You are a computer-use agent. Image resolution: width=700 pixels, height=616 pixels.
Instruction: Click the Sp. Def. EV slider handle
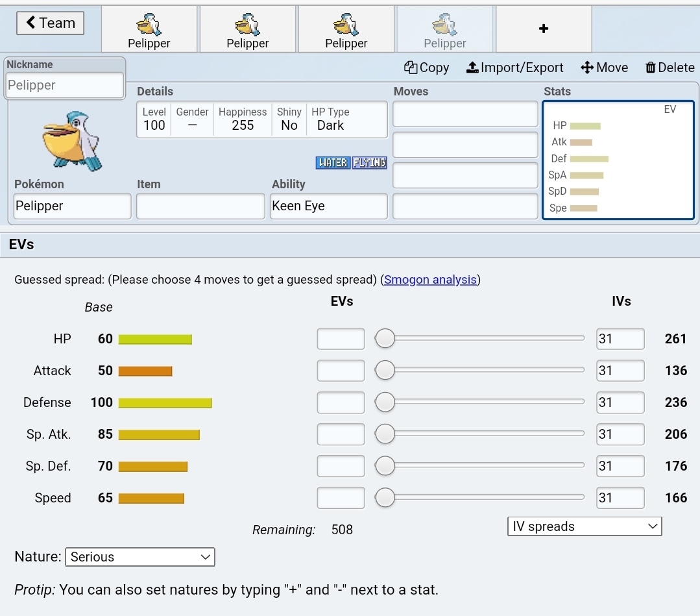coord(385,465)
